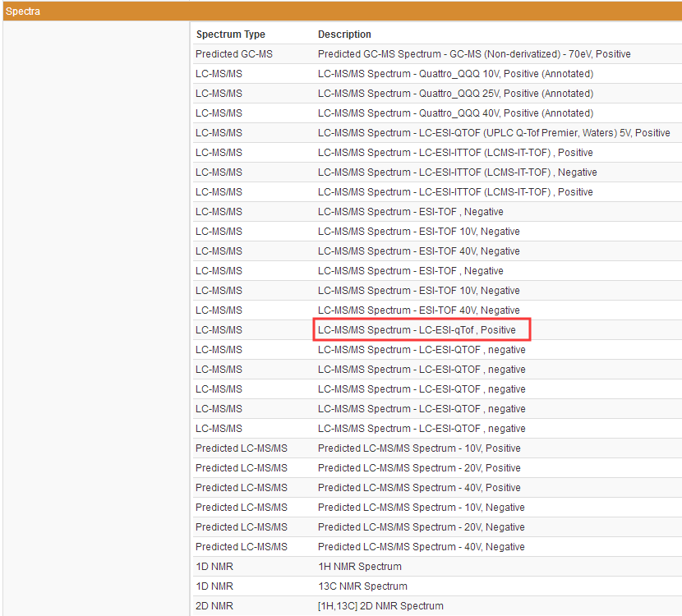Select the 1H NMR Spectrum description
Screen dimensions: 682x616
click(x=360, y=567)
